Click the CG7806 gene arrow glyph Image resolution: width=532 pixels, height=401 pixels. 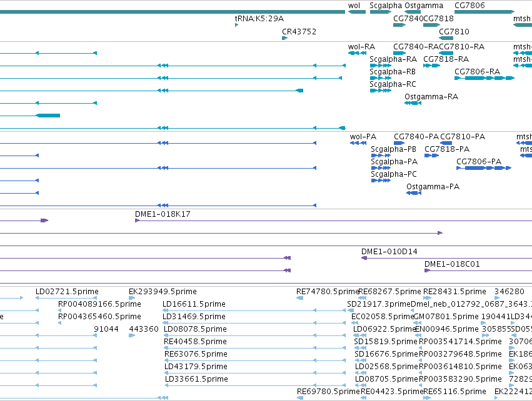[x=484, y=12]
